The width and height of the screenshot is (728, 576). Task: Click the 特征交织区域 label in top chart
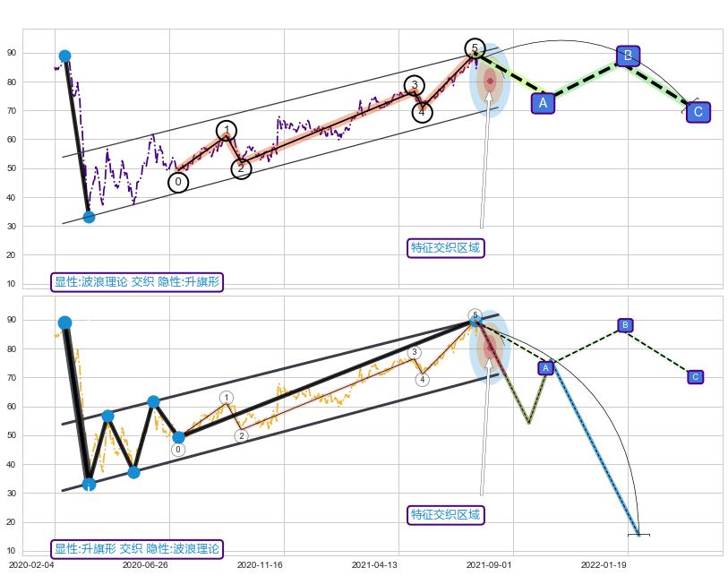coord(445,247)
